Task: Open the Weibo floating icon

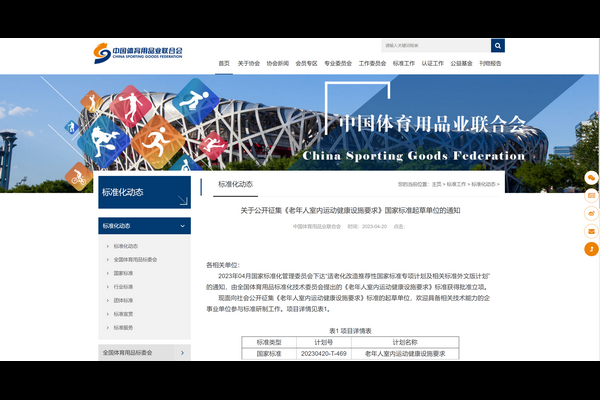Action: 591,213
